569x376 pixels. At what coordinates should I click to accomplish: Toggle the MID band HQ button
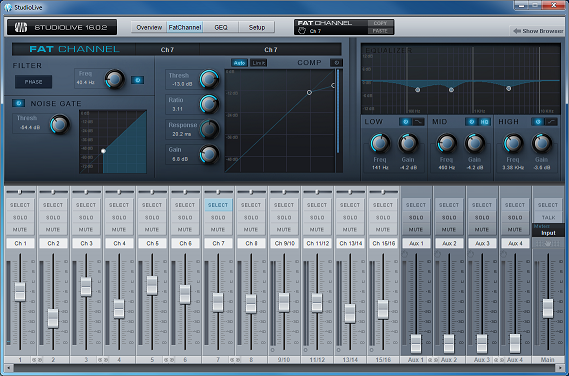484,122
